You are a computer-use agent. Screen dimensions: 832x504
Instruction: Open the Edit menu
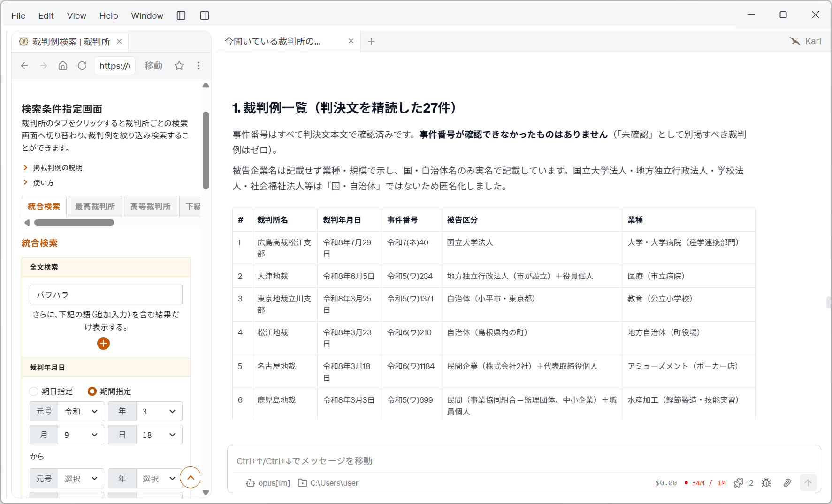46,15
